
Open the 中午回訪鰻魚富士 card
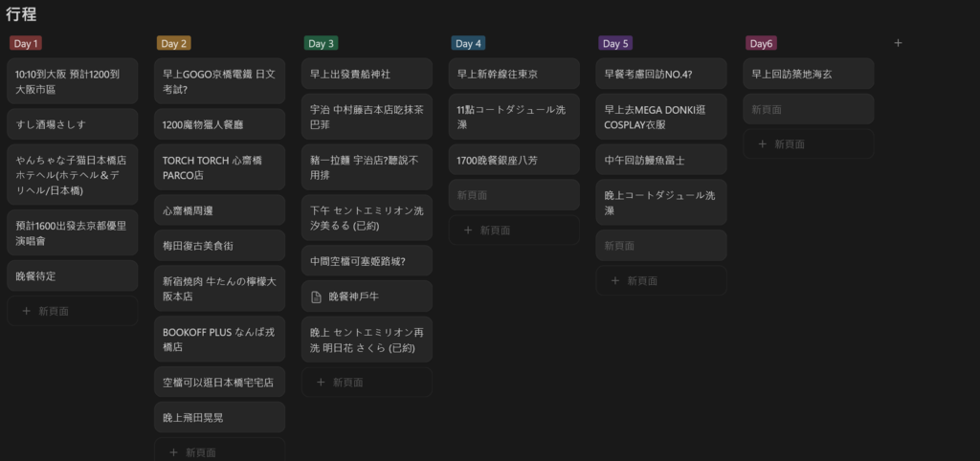click(661, 160)
